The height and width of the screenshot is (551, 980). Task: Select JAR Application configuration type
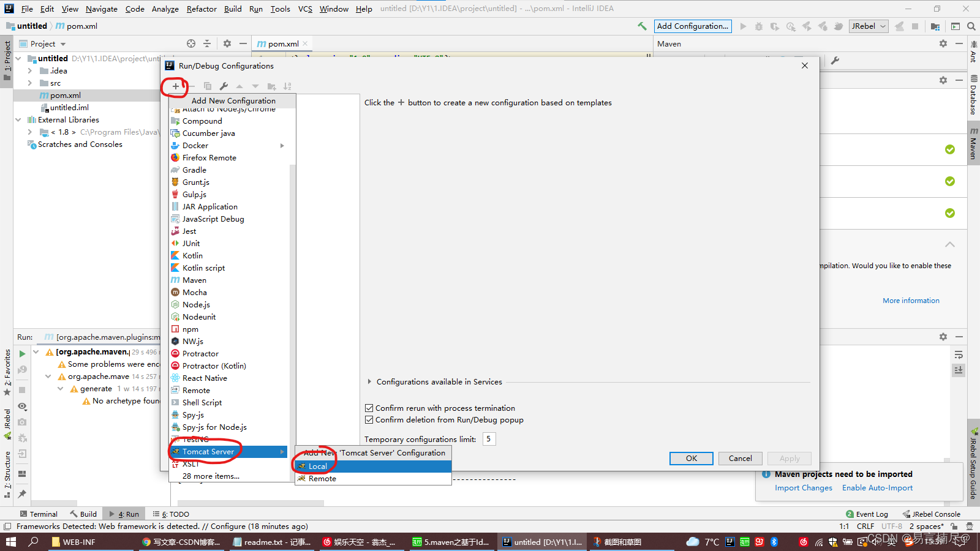click(228, 207)
